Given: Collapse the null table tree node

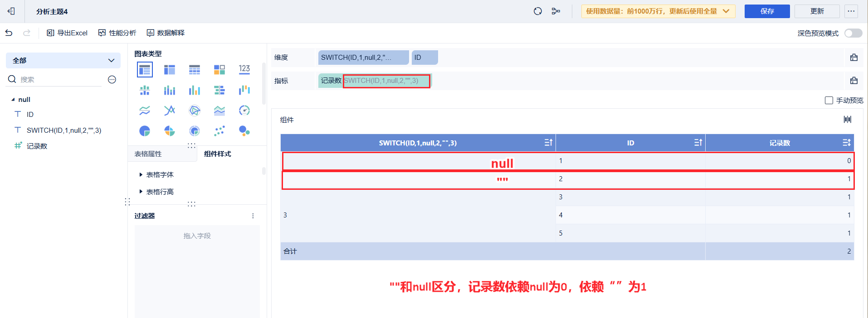Looking at the screenshot, I should [13, 100].
